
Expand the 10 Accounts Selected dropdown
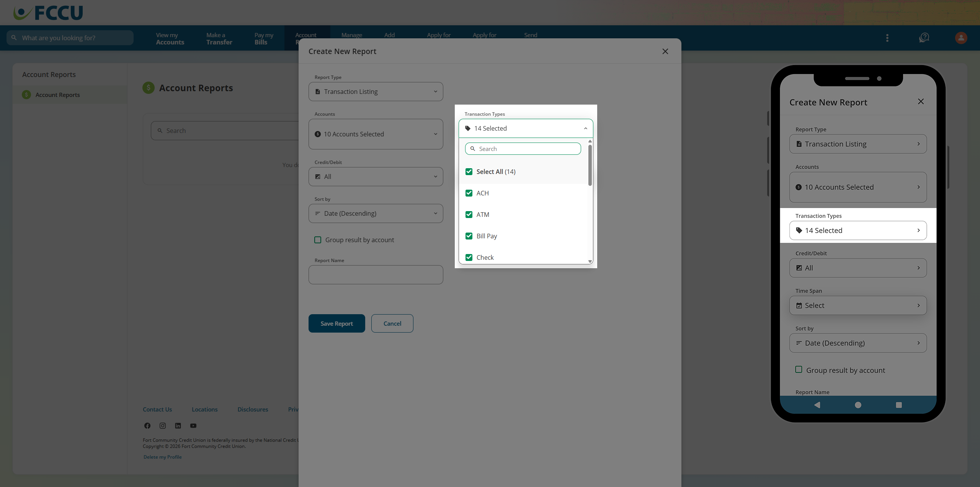[x=376, y=134]
